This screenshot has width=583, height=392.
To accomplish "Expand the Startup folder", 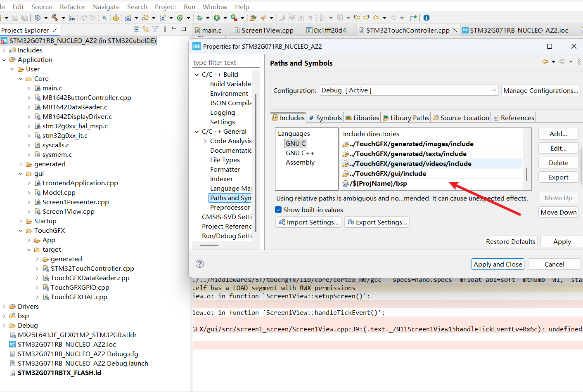I will pyautogui.click(x=21, y=221).
